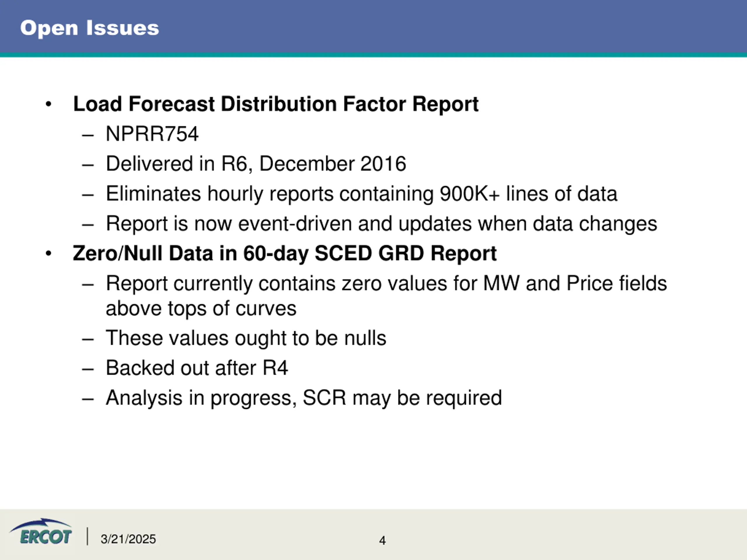Click the 3/21/2025 date in the footer

128,539
